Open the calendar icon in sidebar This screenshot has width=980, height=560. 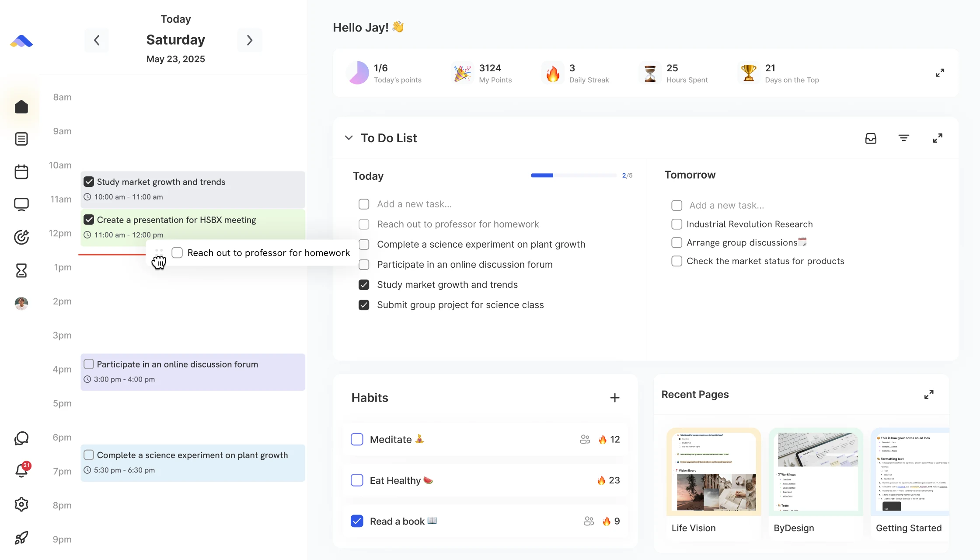(21, 171)
